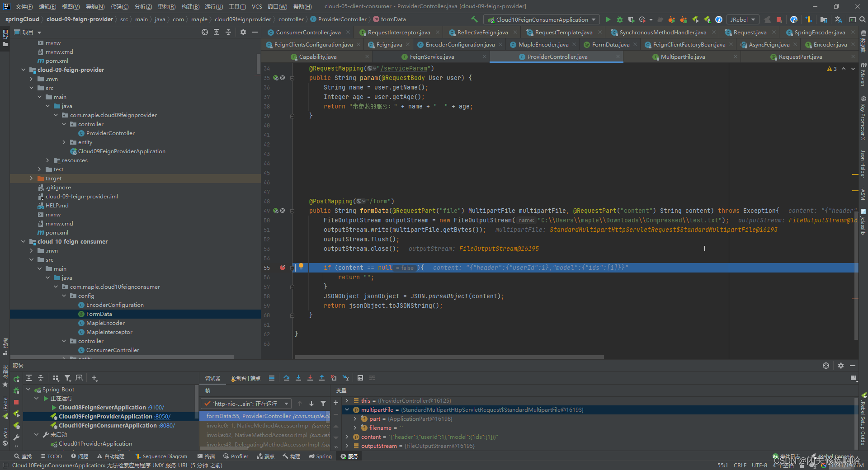Open the Evaluate Expression calculator icon
The height and width of the screenshot is (470, 868).
360,378
